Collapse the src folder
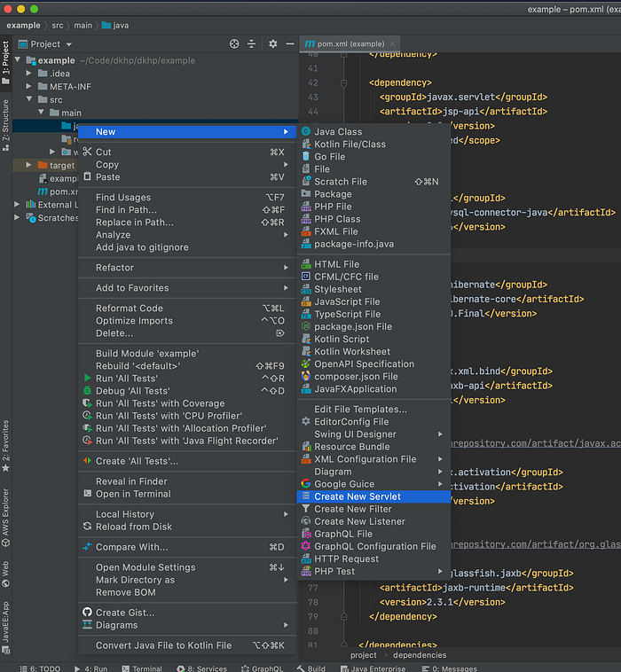The image size is (621, 672). click(29, 99)
